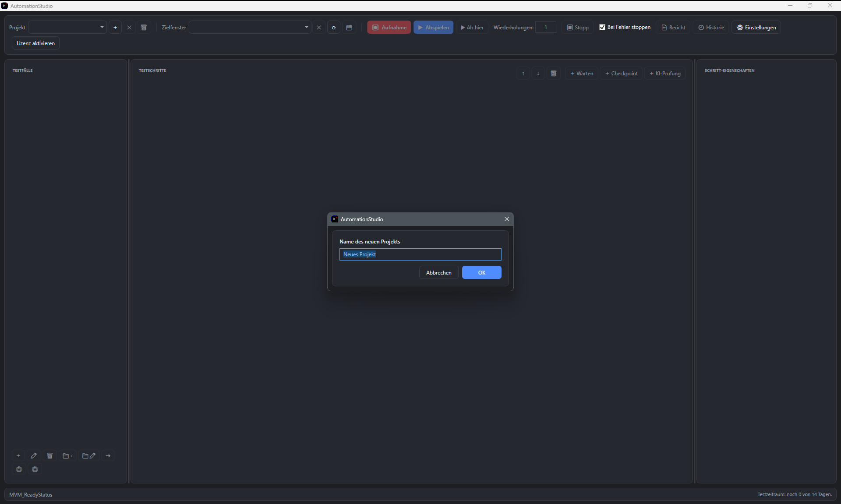Rename folder using folder-pencil icon

tap(89, 456)
